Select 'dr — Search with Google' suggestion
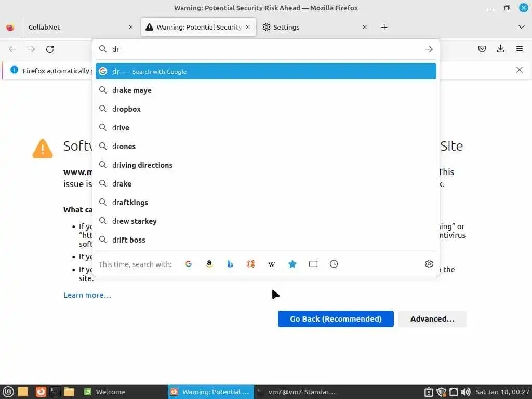 pos(265,71)
